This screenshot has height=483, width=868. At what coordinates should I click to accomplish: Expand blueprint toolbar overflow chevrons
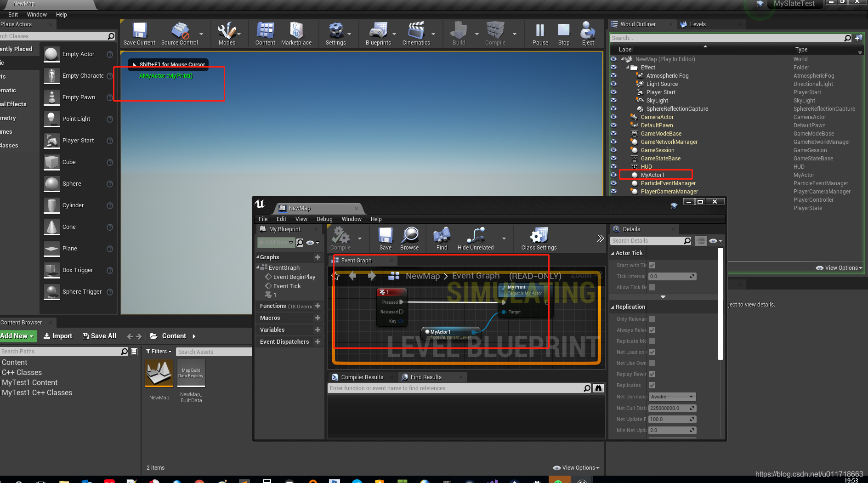(x=600, y=238)
